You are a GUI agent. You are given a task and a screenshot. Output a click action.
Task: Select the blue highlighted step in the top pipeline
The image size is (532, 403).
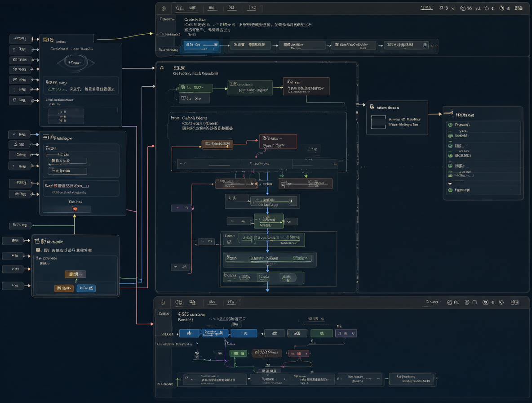[x=201, y=45]
